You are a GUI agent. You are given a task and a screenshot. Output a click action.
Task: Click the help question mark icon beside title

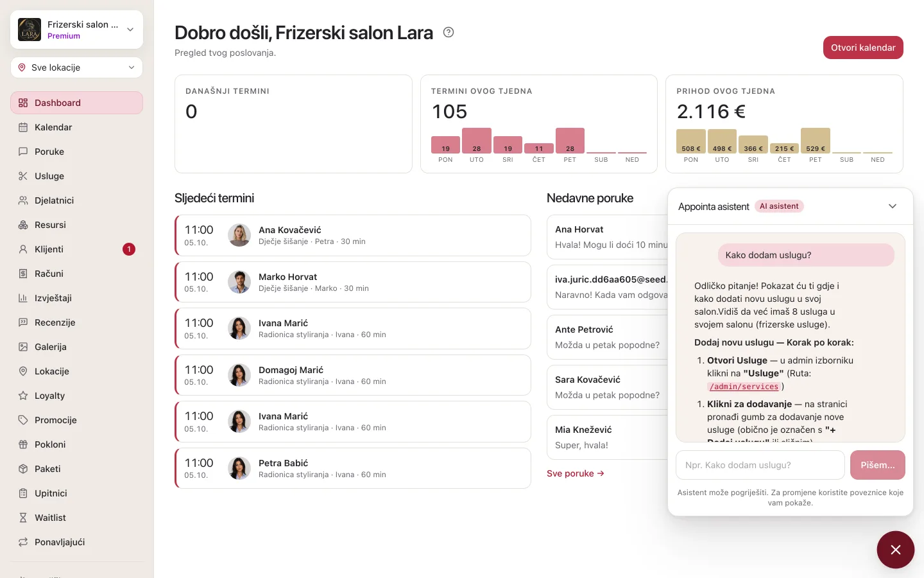click(x=449, y=32)
